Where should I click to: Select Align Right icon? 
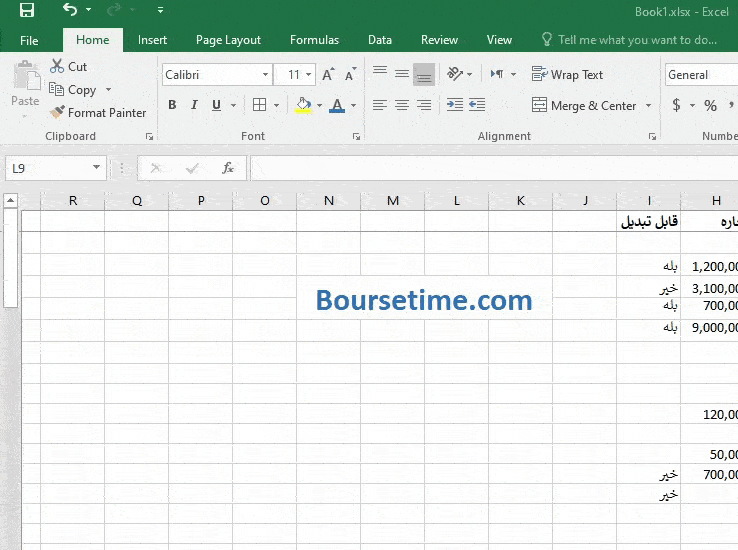coord(424,105)
